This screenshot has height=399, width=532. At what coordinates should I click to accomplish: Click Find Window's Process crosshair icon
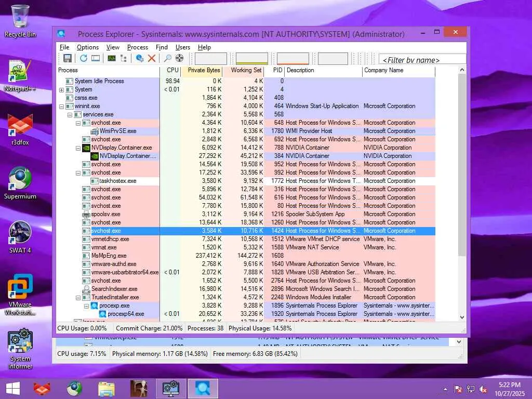click(x=179, y=58)
